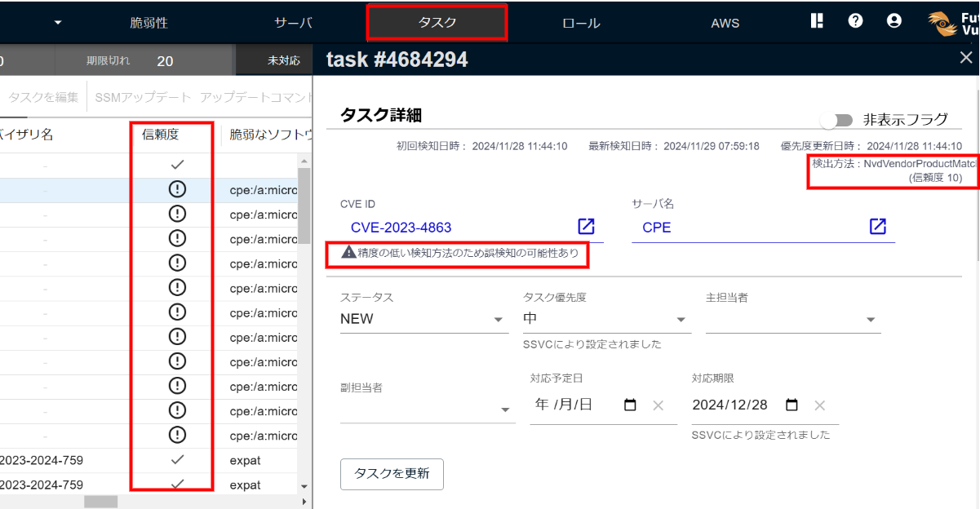Open the FutureVuls logo

click(953, 22)
